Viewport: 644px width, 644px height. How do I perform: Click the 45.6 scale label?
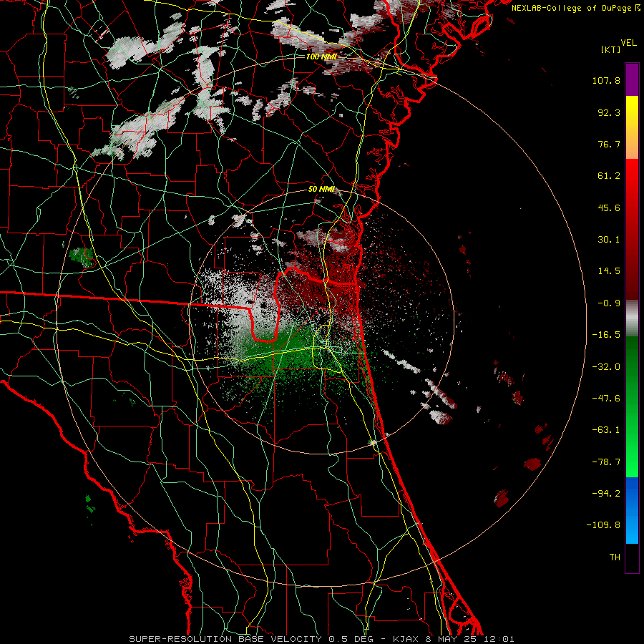point(609,208)
